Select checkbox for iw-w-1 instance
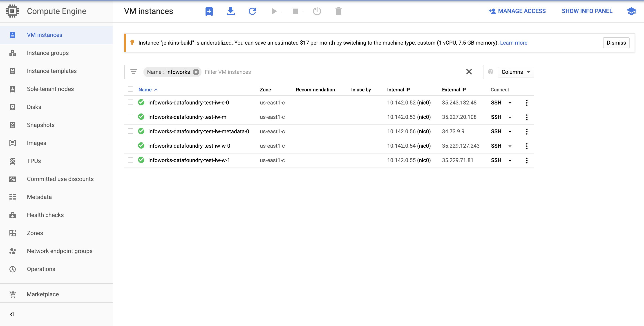This screenshot has height=326, width=644. [130, 160]
